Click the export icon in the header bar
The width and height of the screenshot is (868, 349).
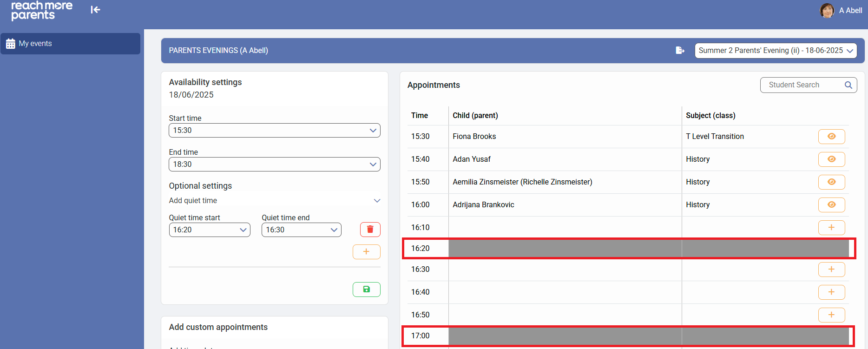pyautogui.click(x=680, y=50)
